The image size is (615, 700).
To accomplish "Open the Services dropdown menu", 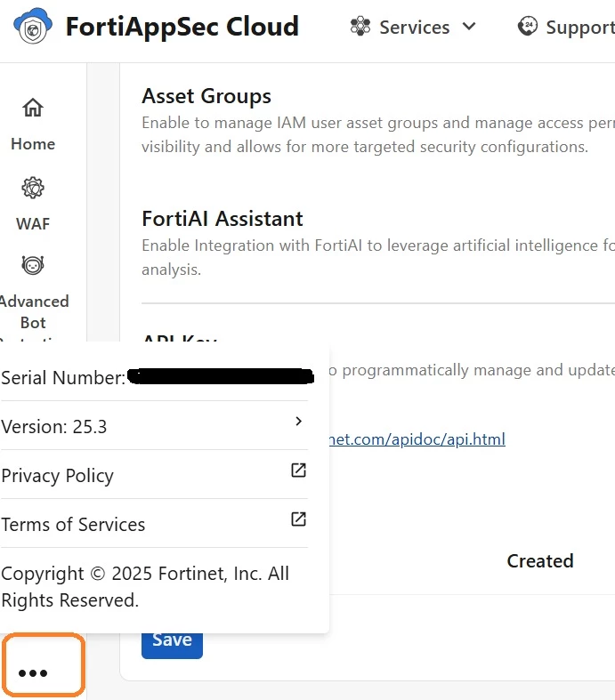I will pyautogui.click(x=413, y=28).
